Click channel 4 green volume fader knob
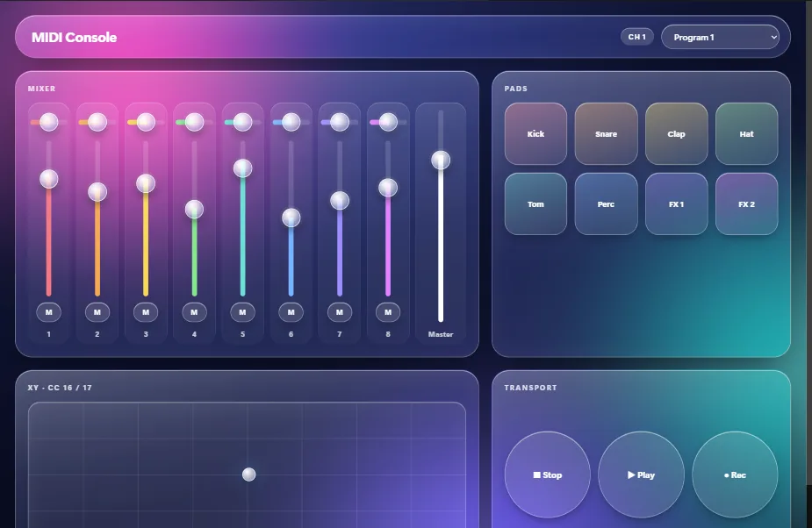The width and height of the screenshot is (812, 528). click(194, 209)
